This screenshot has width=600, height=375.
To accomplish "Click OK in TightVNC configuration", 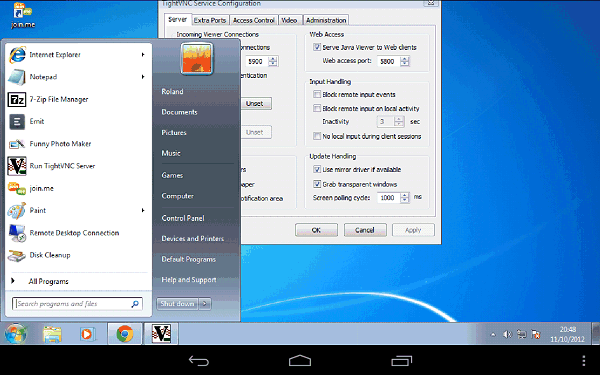I will pos(316,230).
